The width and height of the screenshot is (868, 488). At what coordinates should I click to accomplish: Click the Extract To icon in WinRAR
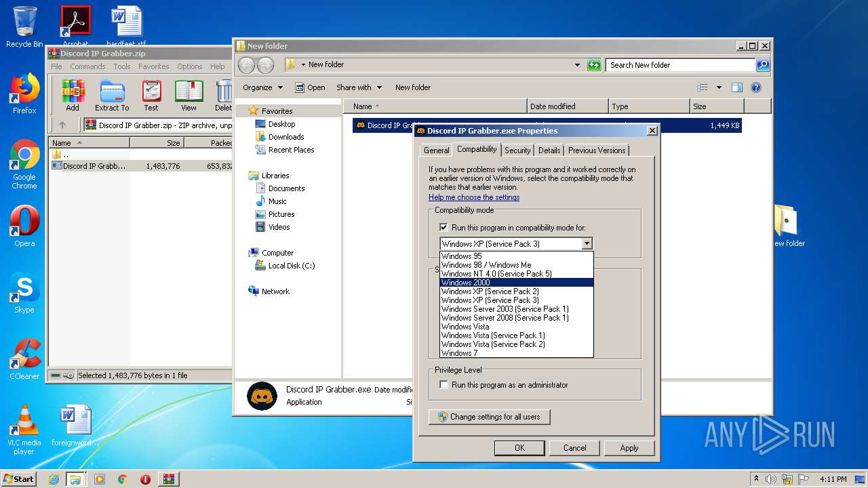[112, 96]
